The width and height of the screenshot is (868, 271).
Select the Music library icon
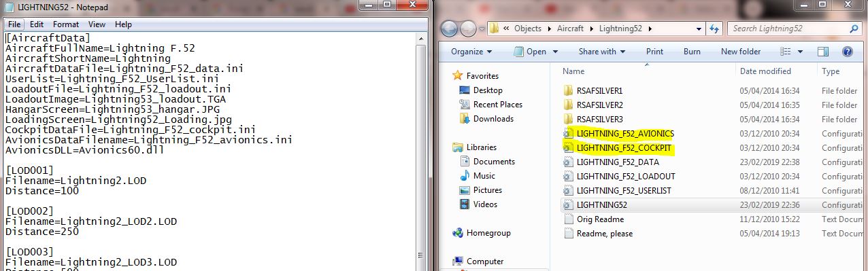click(x=465, y=176)
